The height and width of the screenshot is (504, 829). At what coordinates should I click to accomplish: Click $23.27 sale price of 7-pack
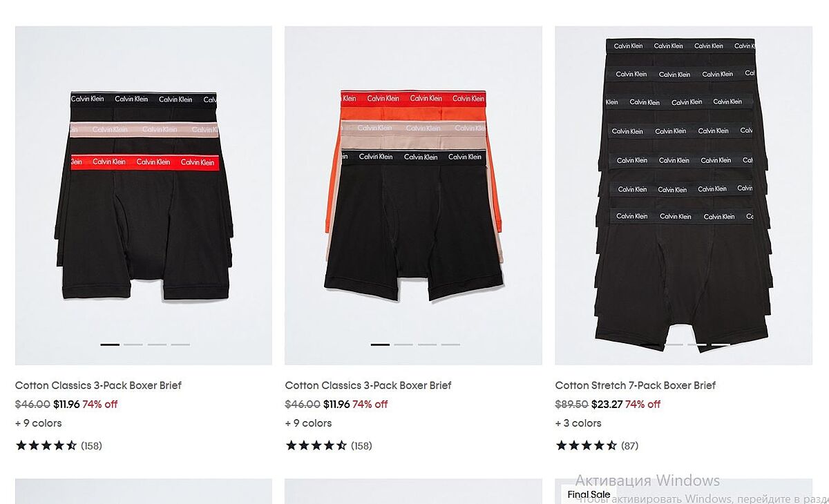[607, 405]
